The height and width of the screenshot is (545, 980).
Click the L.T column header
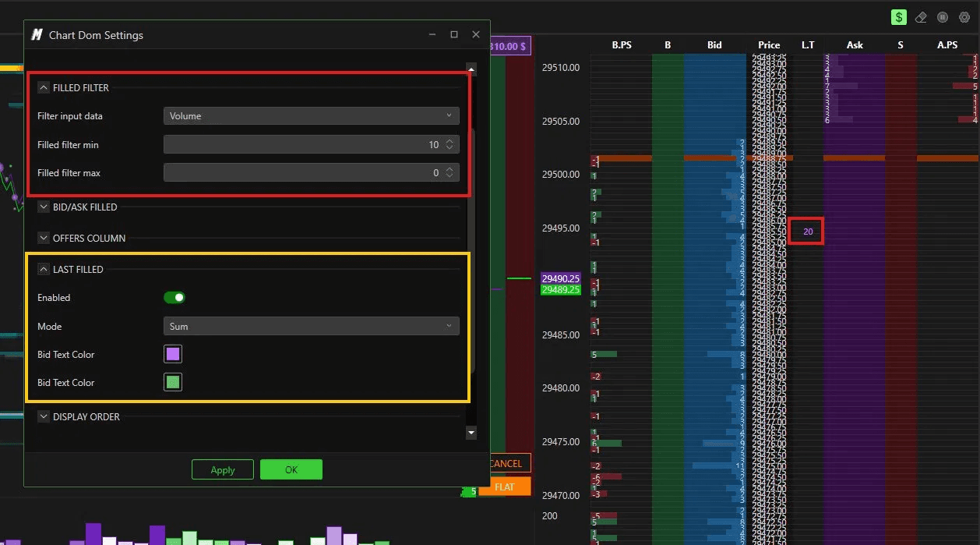pos(808,45)
